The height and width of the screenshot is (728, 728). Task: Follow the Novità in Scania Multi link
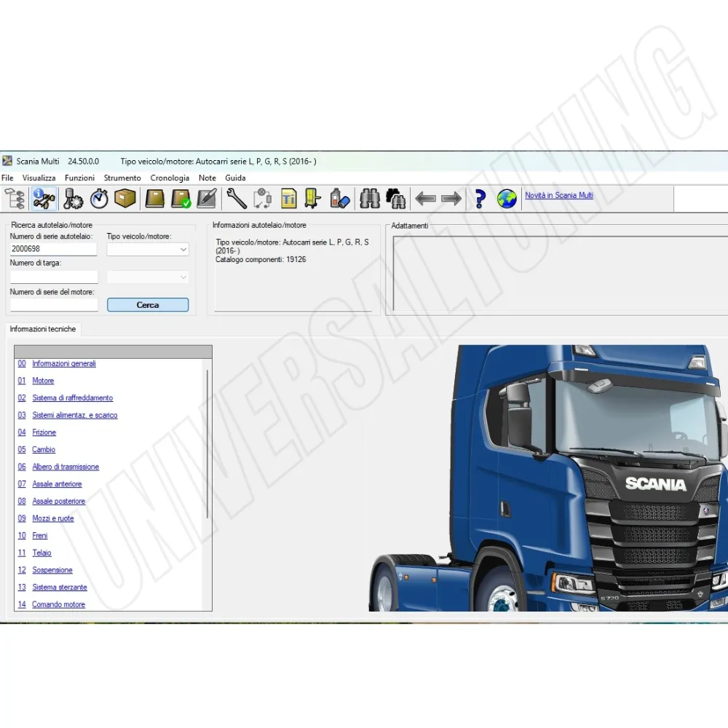pos(558,195)
